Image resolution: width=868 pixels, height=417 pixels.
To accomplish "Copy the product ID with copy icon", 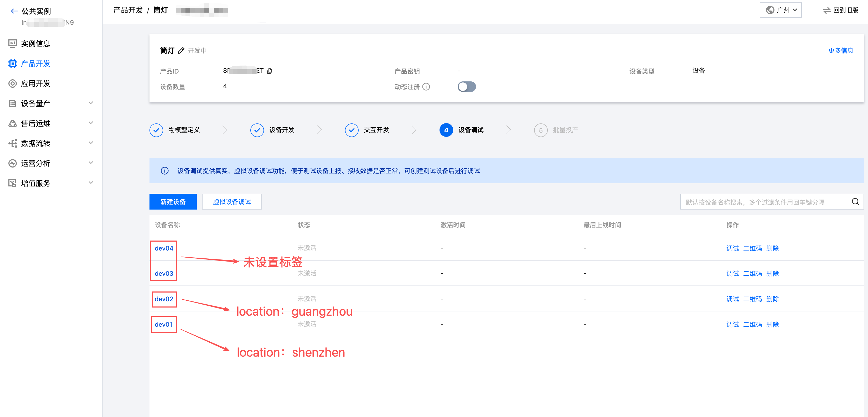I will [270, 71].
